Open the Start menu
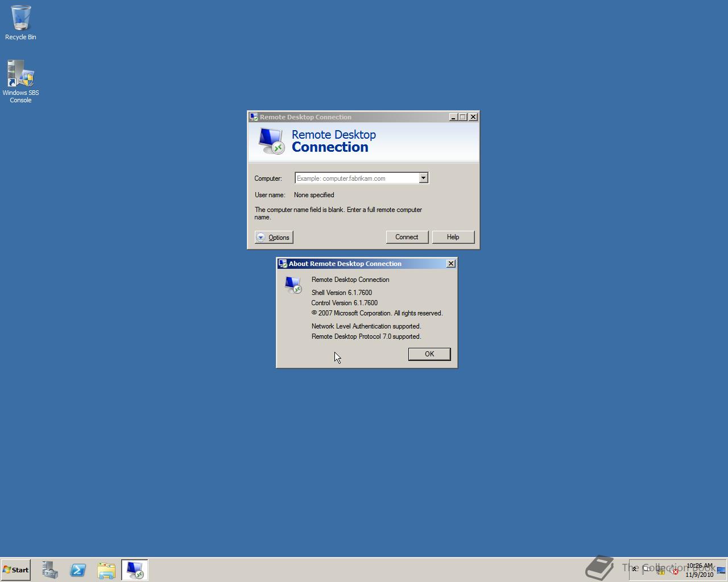The width and height of the screenshot is (728, 582). (16, 570)
